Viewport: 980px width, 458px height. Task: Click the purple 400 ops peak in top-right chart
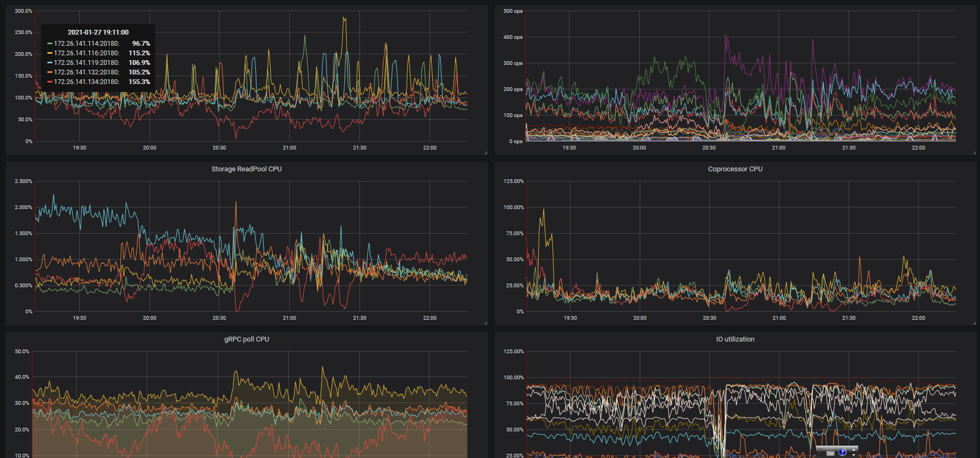pyautogui.click(x=726, y=36)
